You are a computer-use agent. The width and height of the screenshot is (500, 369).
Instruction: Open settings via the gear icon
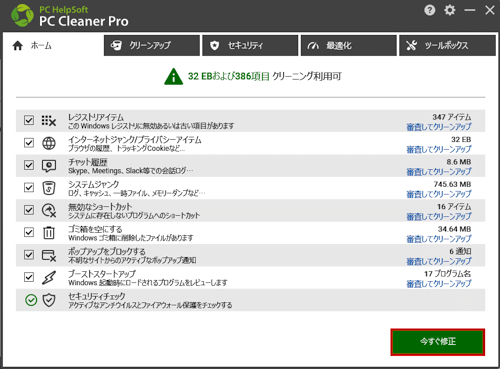point(450,10)
